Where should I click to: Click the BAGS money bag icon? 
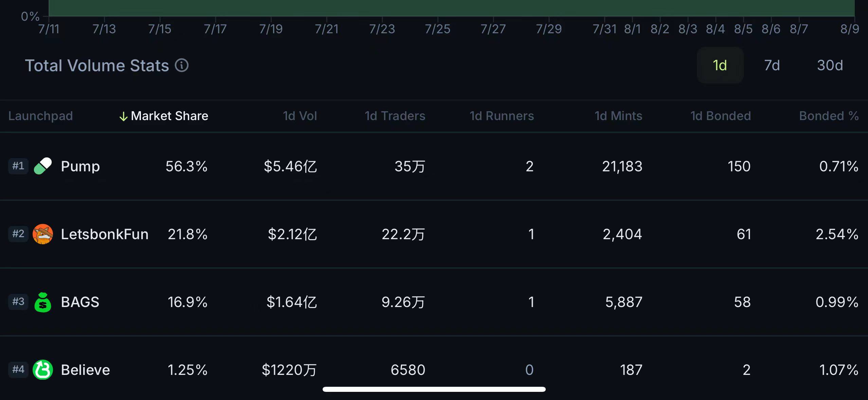(x=43, y=302)
